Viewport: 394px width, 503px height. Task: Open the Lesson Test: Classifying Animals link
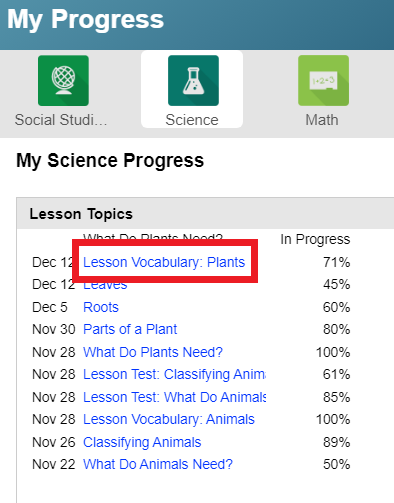[174, 374]
